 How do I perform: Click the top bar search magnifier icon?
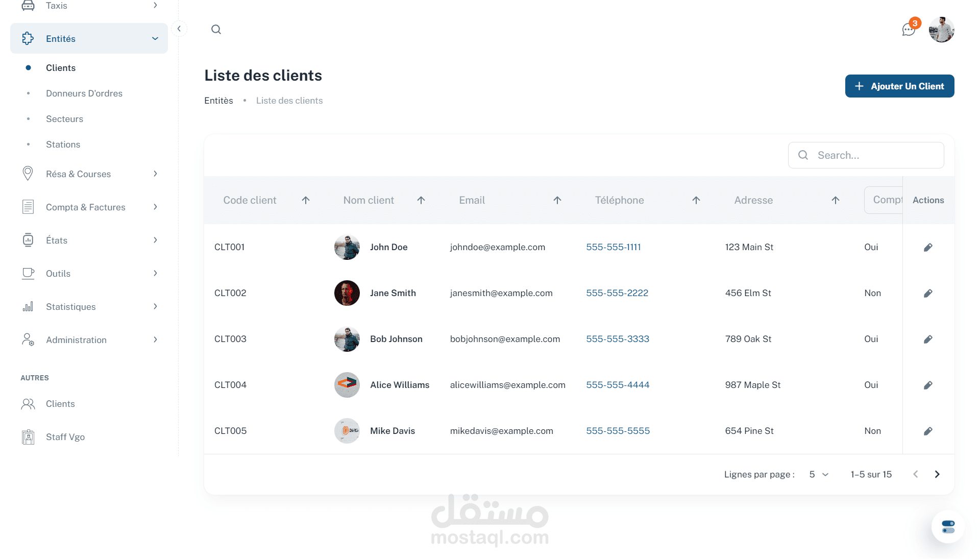[216, 30]
